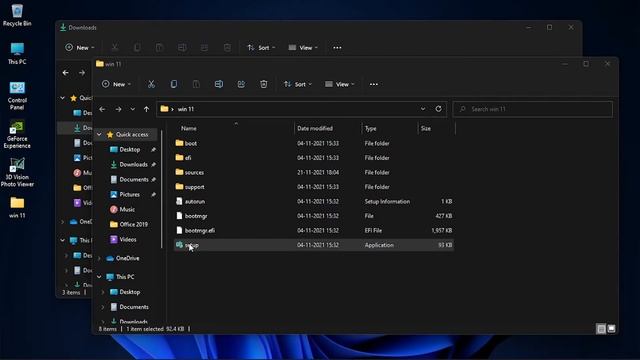Click Cut icon in win 11 toolbar
Screen dimensions: 640x360
pyautogui.click(x=151, y=84)
